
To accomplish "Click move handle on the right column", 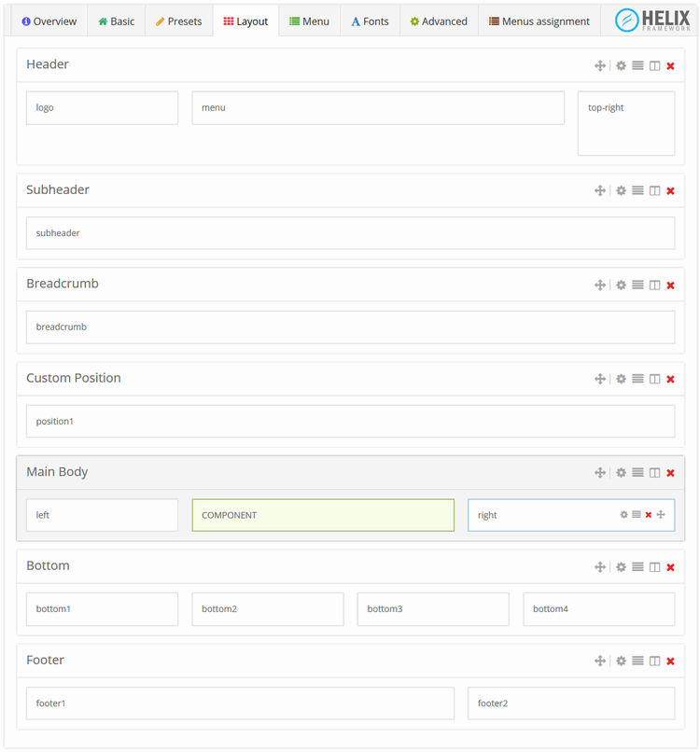I will click(661, 515).
